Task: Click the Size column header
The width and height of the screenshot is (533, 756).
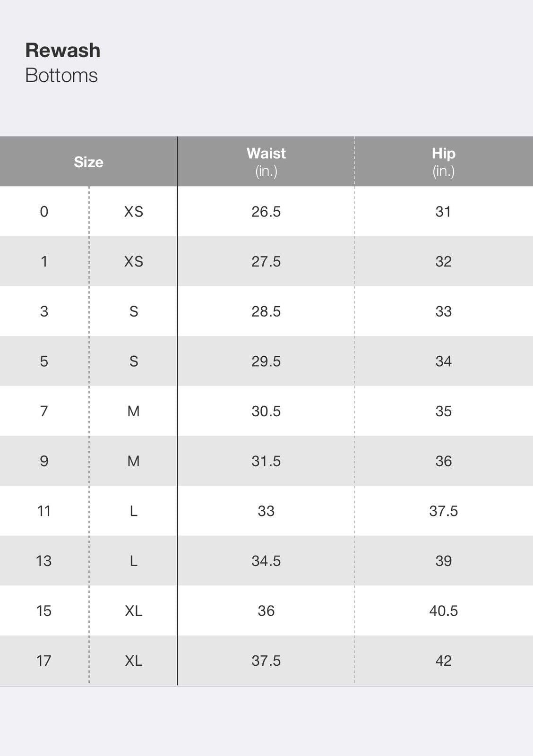Action: (x=88, y=162)
